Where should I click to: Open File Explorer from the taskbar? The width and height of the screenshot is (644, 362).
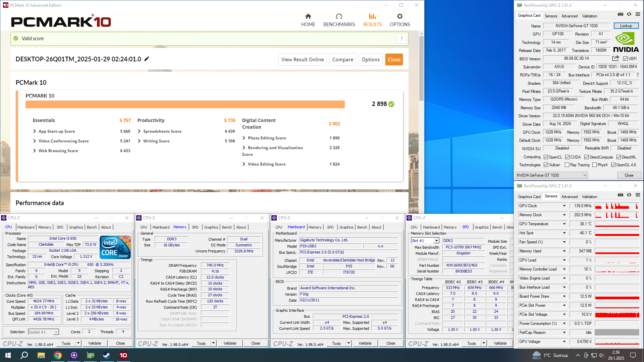41,355
